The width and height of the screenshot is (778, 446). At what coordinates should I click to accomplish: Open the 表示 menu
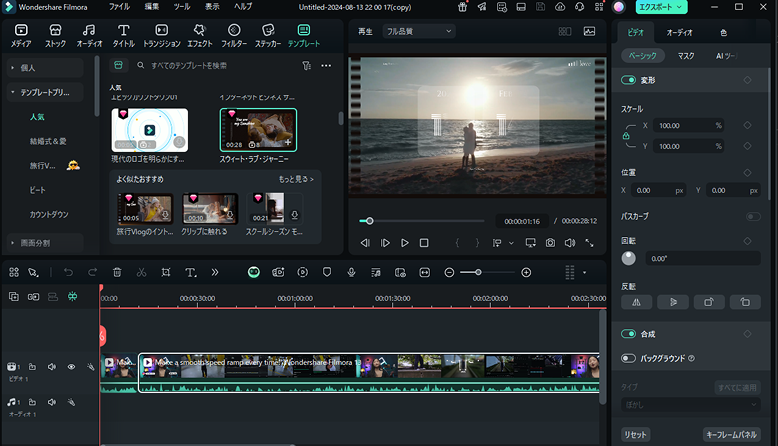point(212,7)
